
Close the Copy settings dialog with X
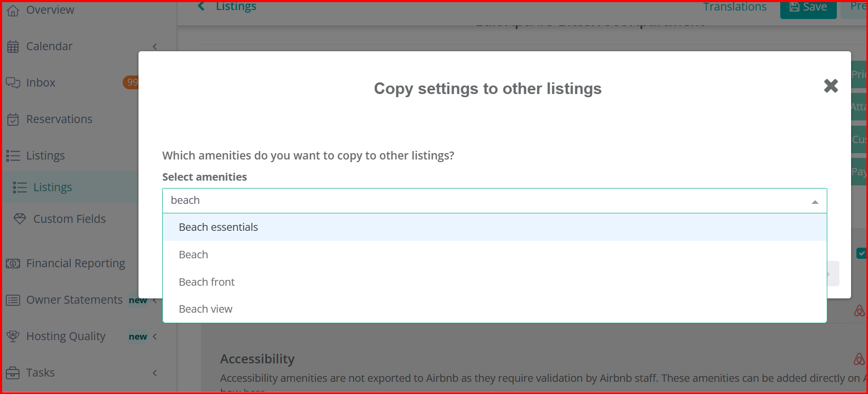[x=831, y=86]
